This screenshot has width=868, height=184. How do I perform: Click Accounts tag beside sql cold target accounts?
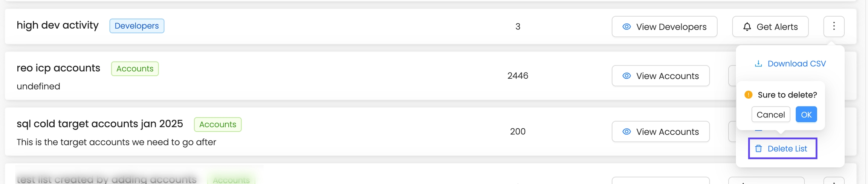point(218,125)
